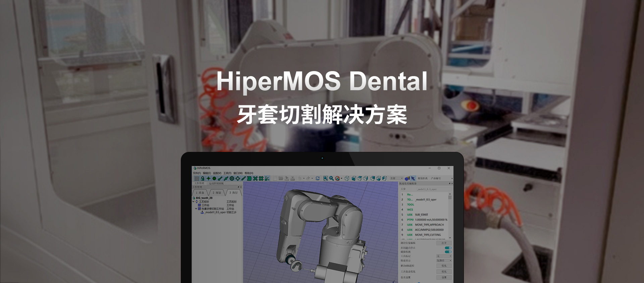Click the green hash frame icon
Image resolution: width=644 pixels, height=283 pixels.
(261, 178)
